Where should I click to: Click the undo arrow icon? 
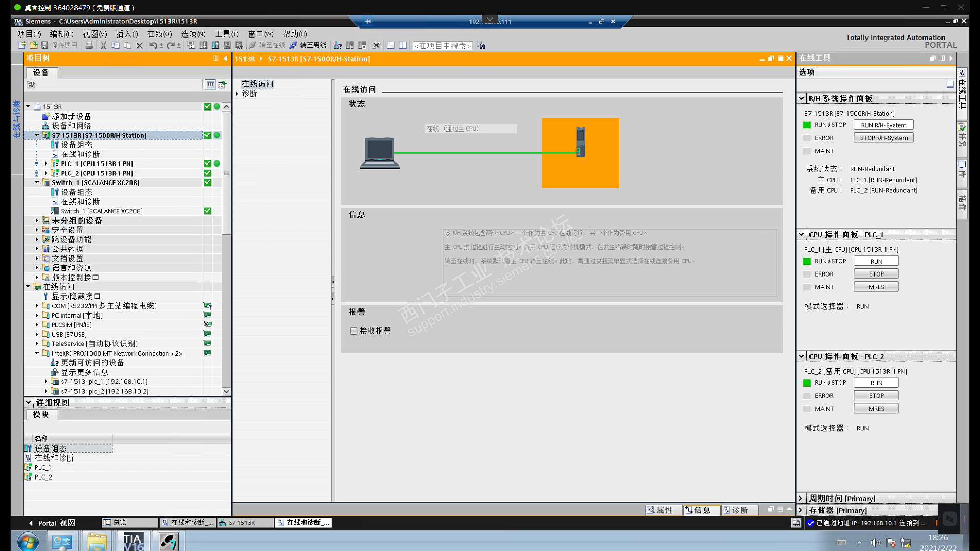point(153,45)
